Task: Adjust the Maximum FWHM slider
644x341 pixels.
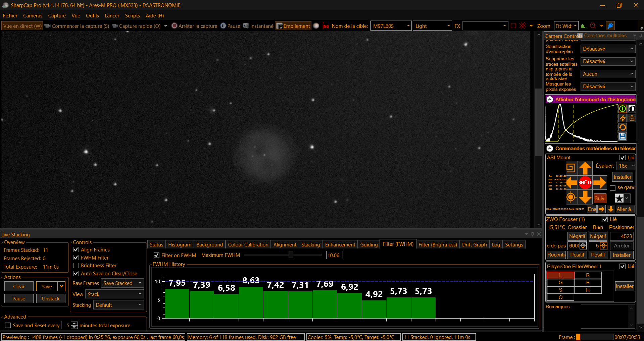Action: click(x=291, y=255)
